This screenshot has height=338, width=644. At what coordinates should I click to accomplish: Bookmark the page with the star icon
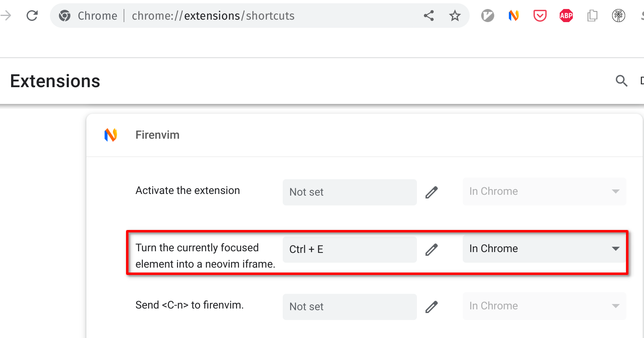coord(455,15)
